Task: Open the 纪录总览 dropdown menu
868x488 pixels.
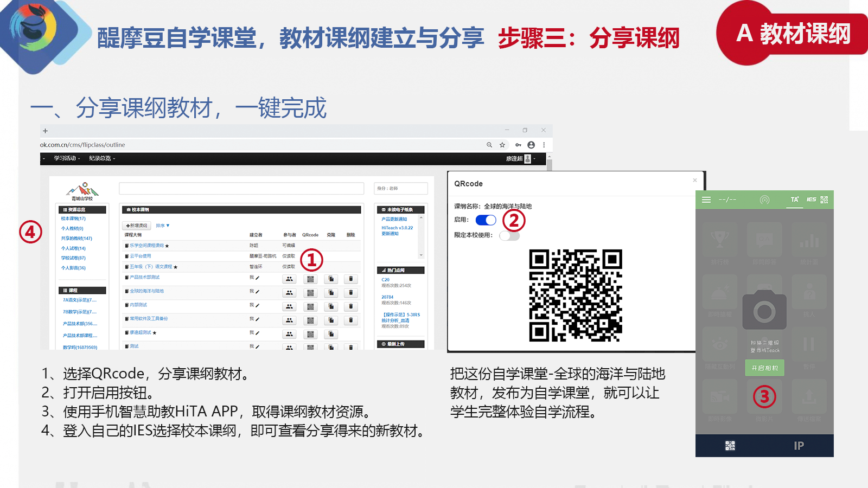Action: (x=101, y=158)
